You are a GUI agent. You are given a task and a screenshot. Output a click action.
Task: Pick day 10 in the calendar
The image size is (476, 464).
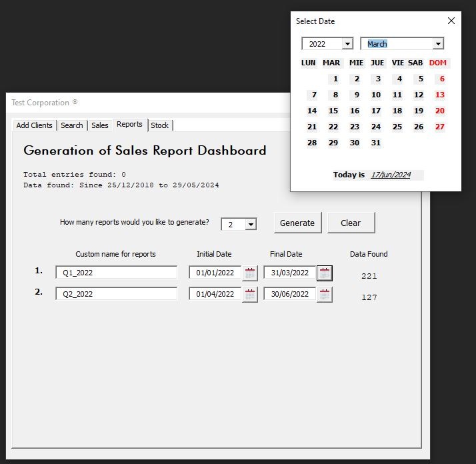(376, 95)
